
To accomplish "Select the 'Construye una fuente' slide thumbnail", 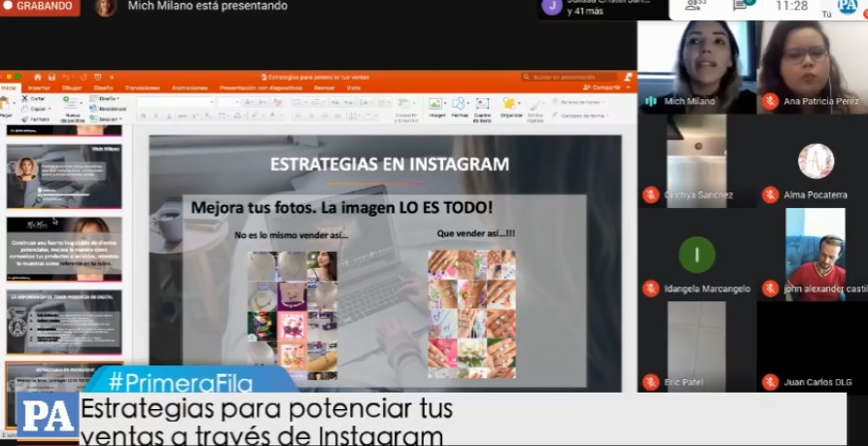I will coord(64,249).
